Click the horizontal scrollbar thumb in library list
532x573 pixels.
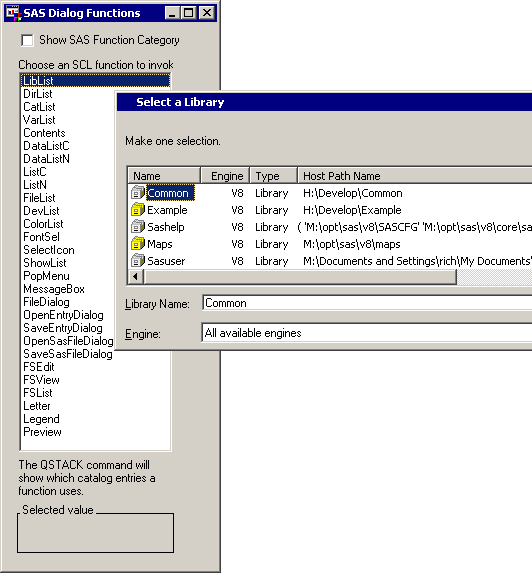click(300, 277)
